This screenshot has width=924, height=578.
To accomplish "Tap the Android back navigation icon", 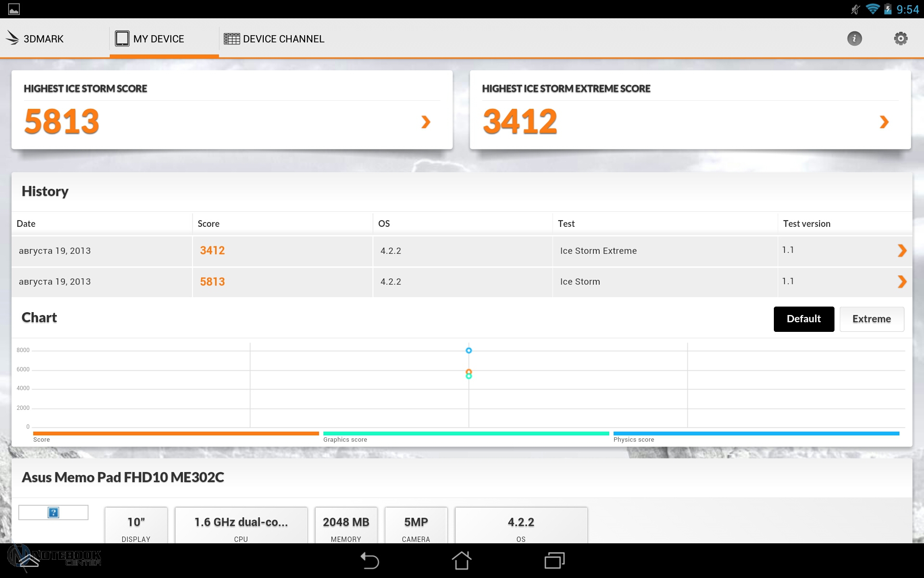I will tap(370, 561).
